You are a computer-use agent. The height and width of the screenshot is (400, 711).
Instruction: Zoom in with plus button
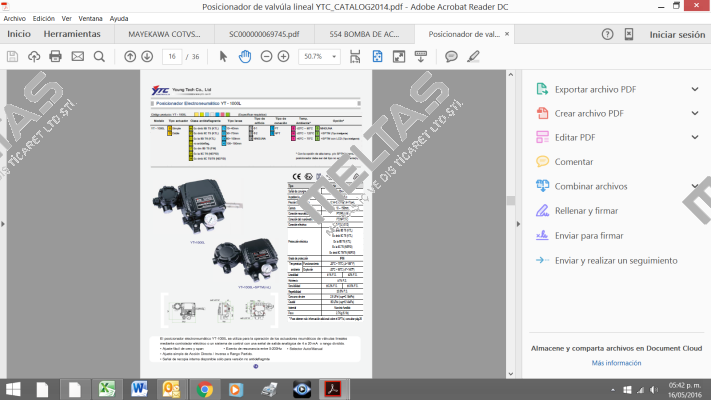(x=283, y=57)
